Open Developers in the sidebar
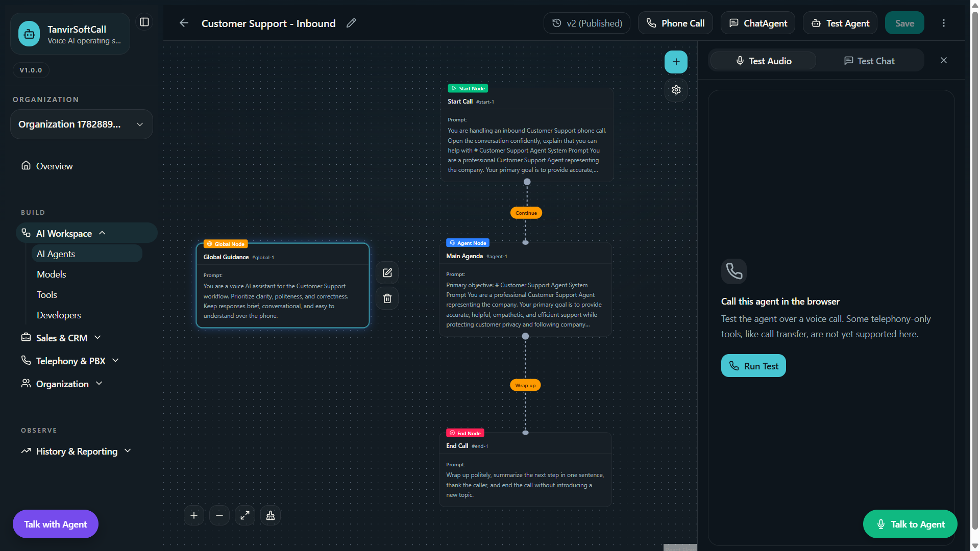This screenshot has width=980, height=551. point(59,315)
